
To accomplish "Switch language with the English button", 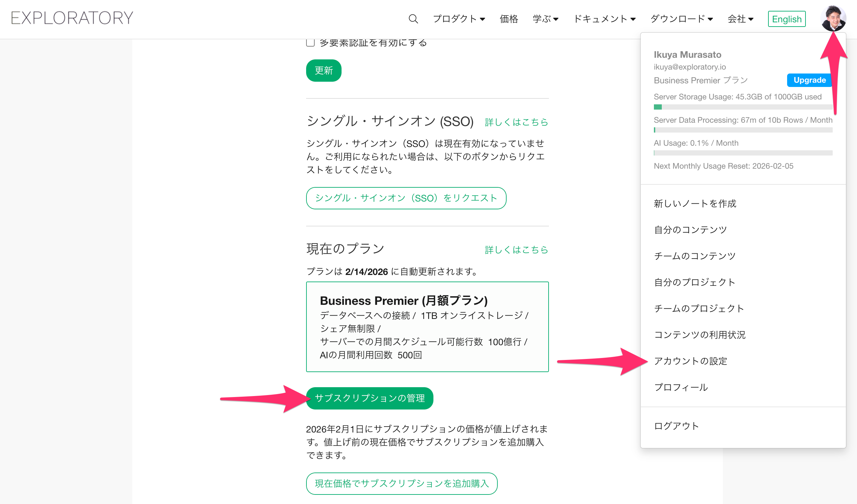I will [x=786, y=19].
